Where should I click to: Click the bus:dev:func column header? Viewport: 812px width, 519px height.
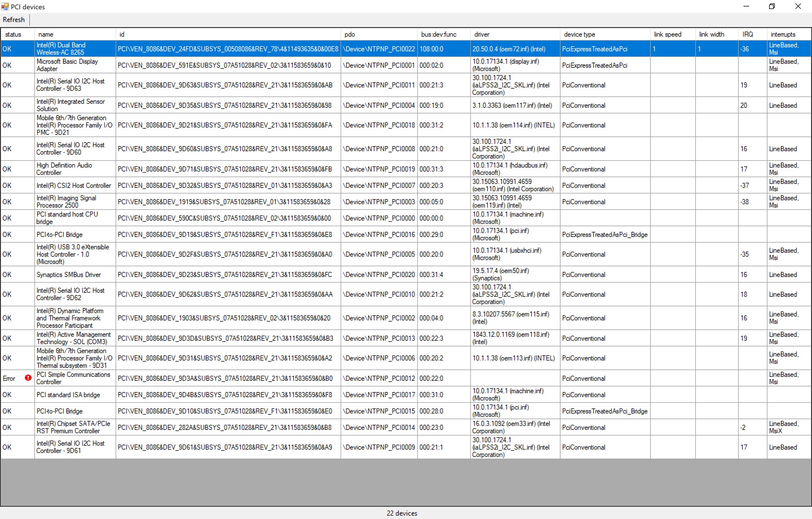pyautogui.click(x=444, y=34)
